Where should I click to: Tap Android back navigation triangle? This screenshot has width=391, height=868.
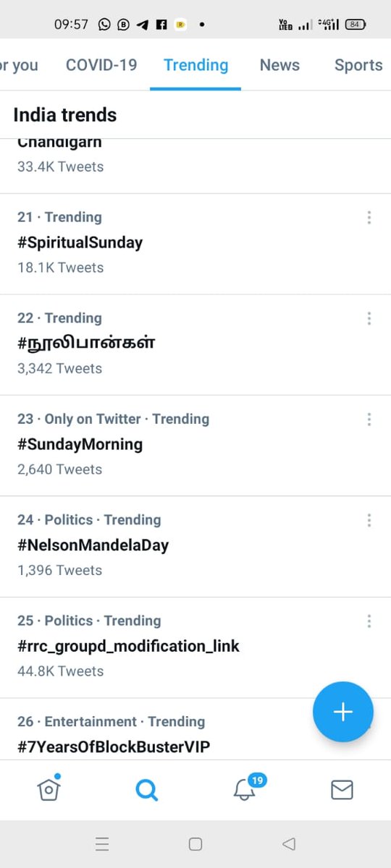pyautogui.click(x=289, y=843)
